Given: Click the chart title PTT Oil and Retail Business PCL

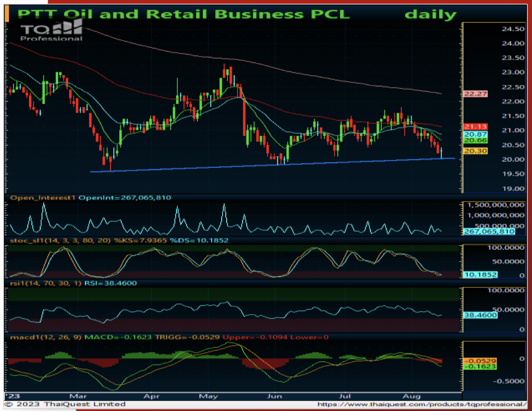Looking at the screenshot, I should click(183, 14).
